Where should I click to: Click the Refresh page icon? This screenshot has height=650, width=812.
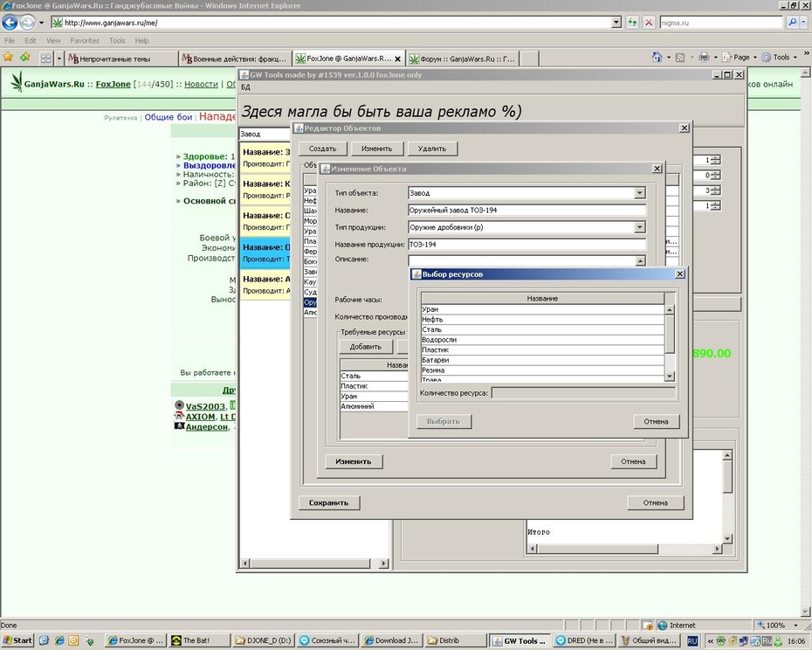click(x=632, y=23)
